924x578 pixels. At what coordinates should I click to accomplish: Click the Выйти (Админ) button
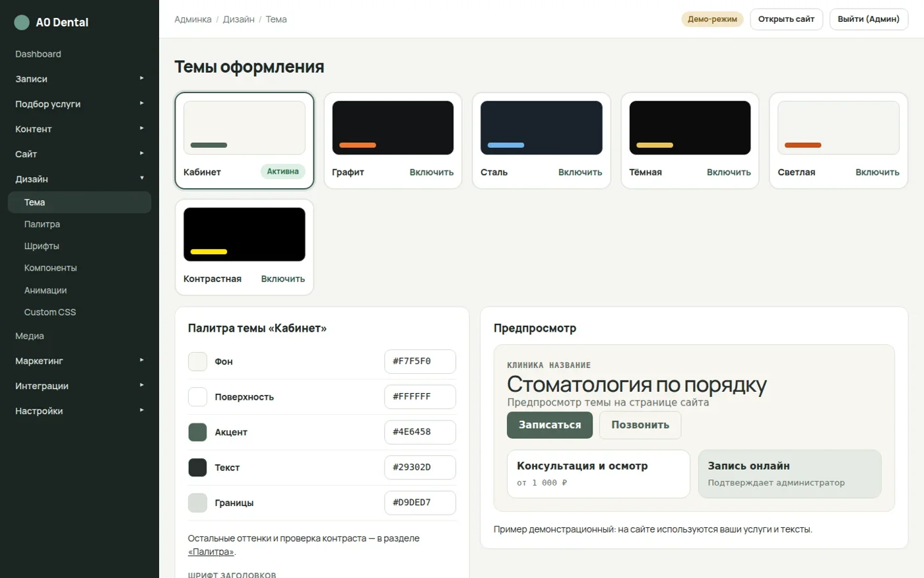869,19
